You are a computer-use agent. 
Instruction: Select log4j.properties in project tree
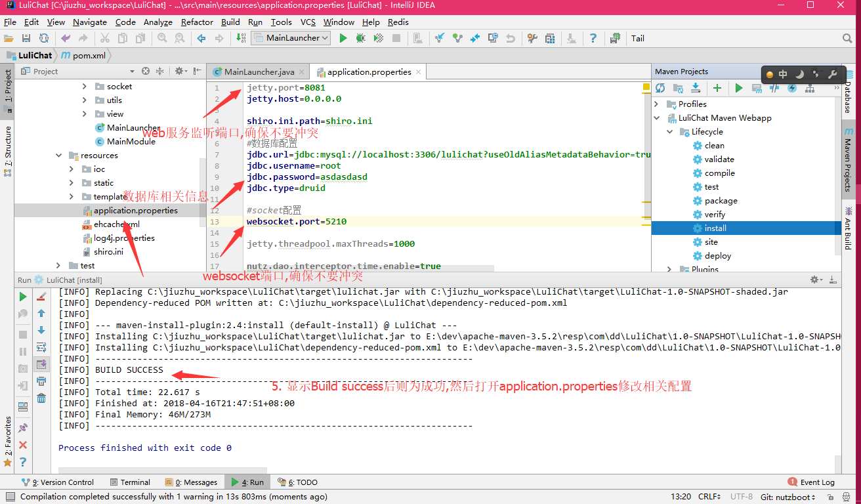click(x=124, y=238)
